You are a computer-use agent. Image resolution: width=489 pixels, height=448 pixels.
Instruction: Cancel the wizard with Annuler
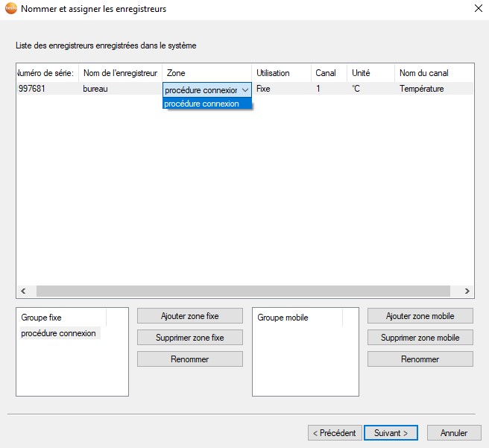pos(453,433)
